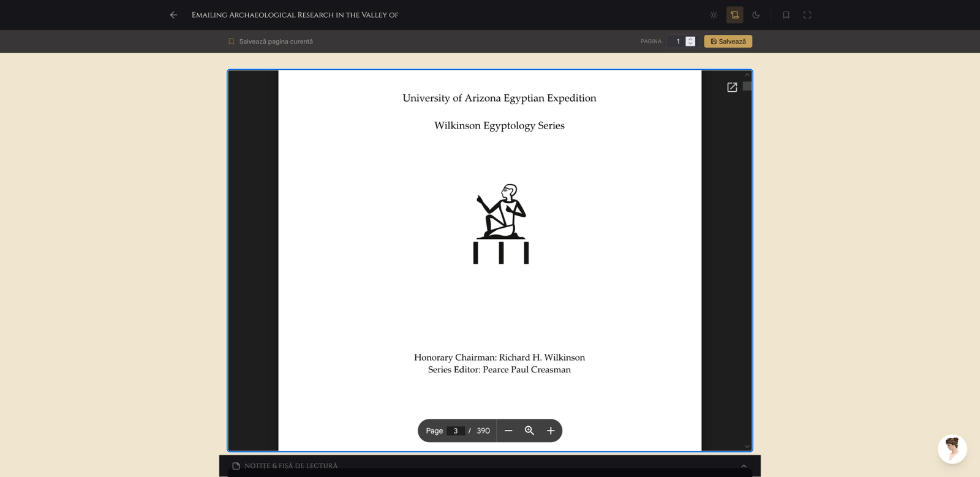Go back using the top-left arrow
Screen dimensions: 980x477
(x=174, y=15)
